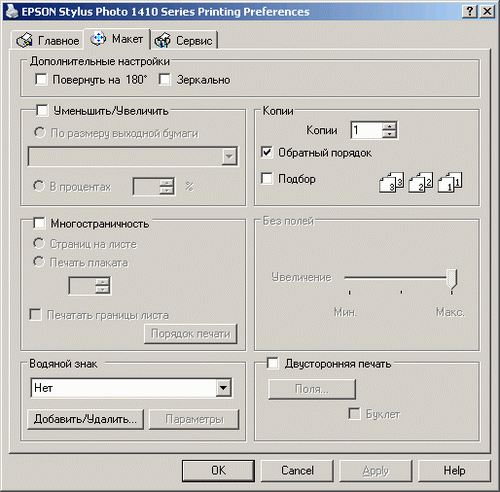
Task: Click the Мин. slider label
Action: point(345,312)
